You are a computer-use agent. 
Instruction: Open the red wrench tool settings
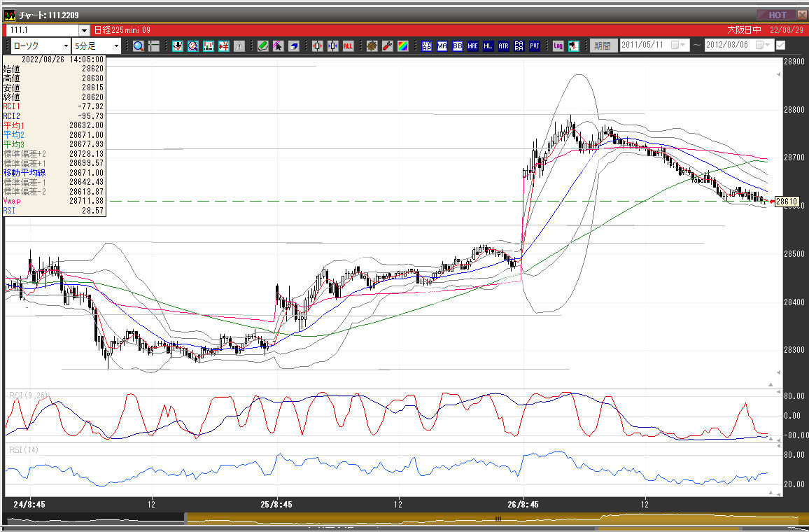coord(388,46)
